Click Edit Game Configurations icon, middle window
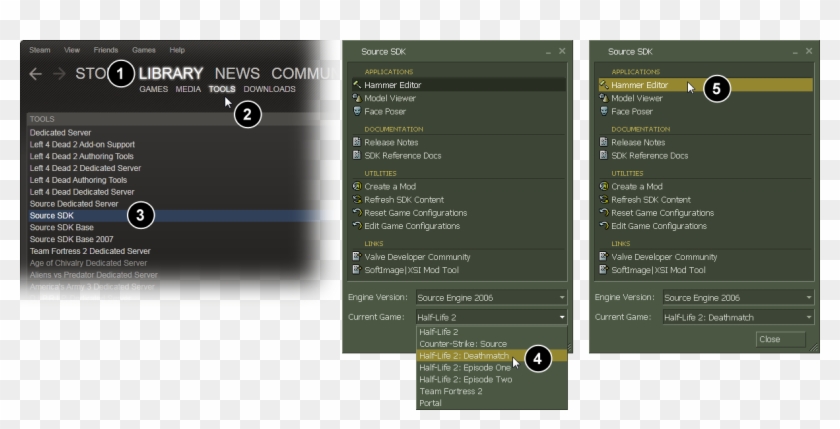The image size is (840, 429). point(357,225)
